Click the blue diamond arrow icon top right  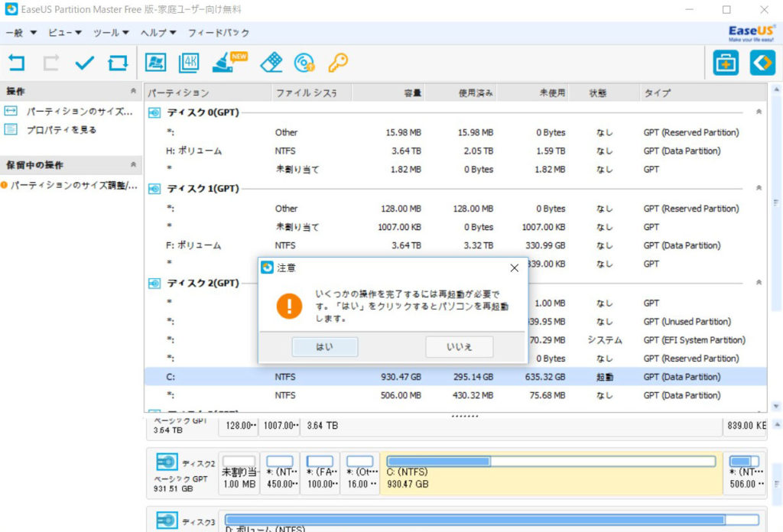pyautogui.click(x=762, y=63)
